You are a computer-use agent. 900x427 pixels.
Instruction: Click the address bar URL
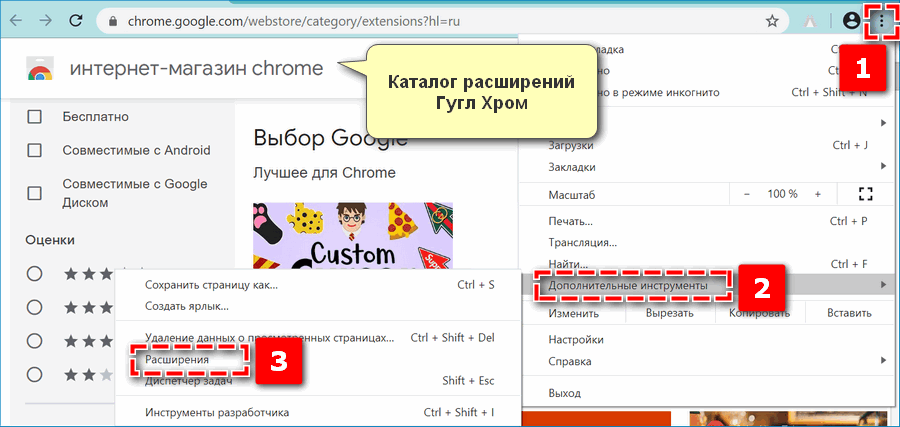click(x=294, y=22)
